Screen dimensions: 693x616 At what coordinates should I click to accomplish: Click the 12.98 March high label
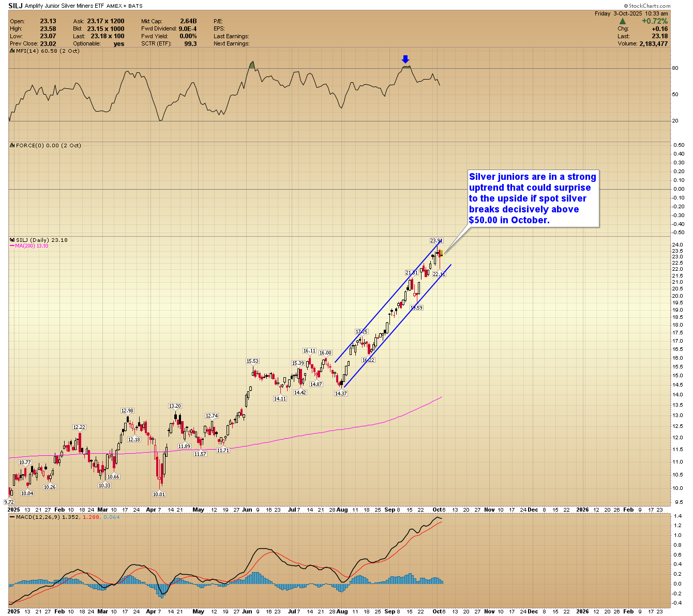pyautogui.click(x=127, y=411)
